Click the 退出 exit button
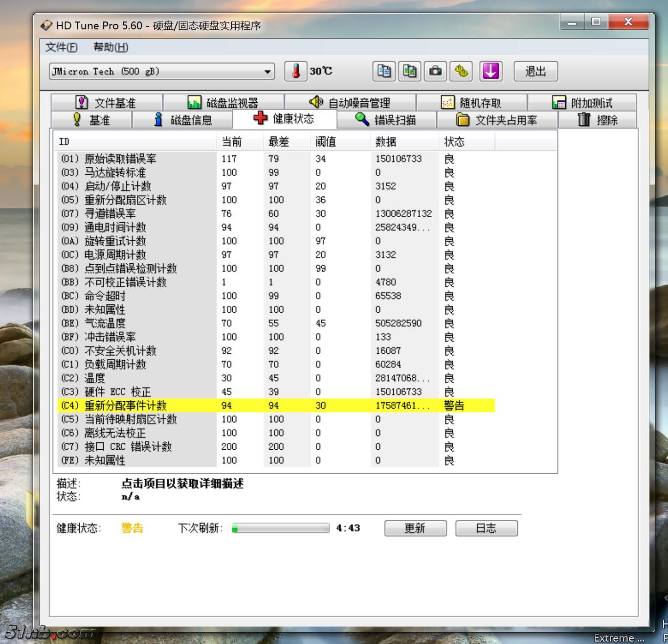668x644 pixels. coord(535,71)
